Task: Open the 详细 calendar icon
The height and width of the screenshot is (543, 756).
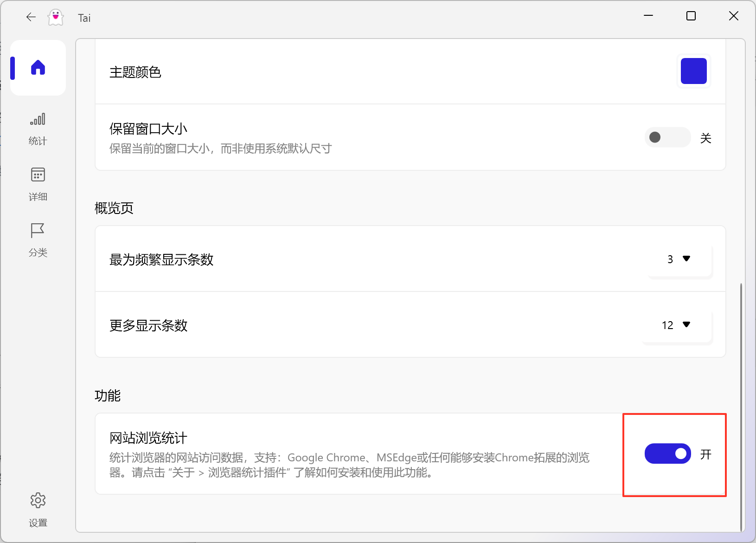Action: coord(38,175)
